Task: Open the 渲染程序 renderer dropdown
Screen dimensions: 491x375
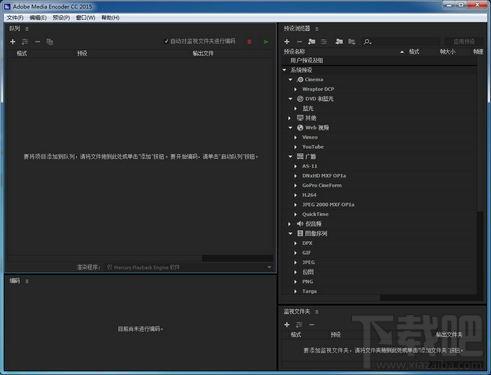Action: 189,267
